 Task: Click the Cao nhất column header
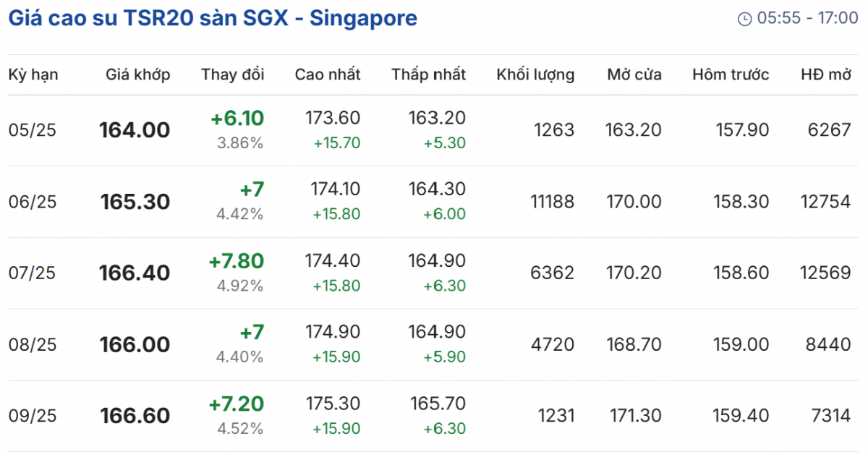tap(328, 74)
